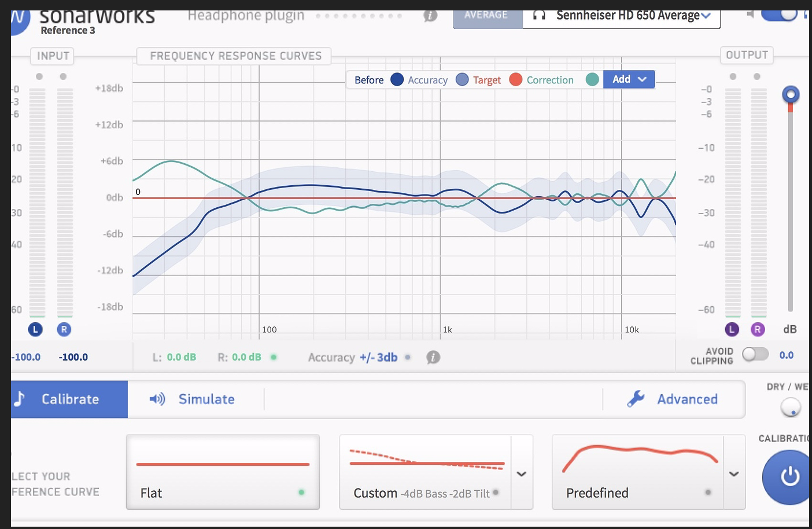Viewport: 812px width, 529px height.
Task: Click the Dry/Wet knob
Action: pyautogui.click(x=791, y=407)
